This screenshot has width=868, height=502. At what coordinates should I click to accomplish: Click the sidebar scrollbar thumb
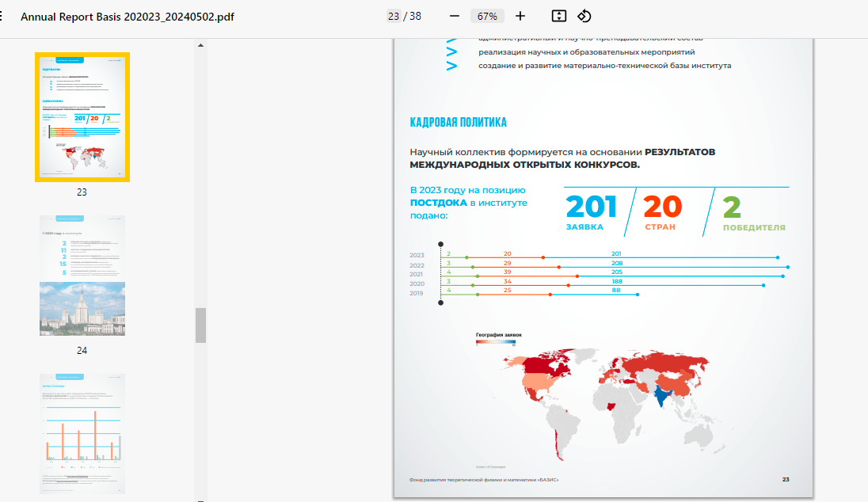(200, 325)
